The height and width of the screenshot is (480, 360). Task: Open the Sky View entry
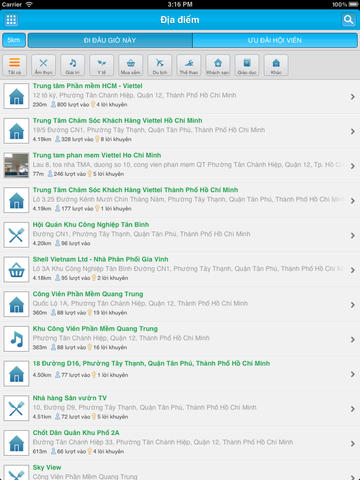click(180, 471)
